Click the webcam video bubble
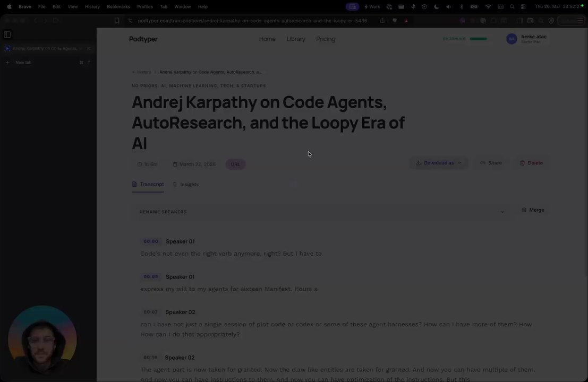Image resolution: width=588 pixels, height=382 pixels. (x=42, y=340)
